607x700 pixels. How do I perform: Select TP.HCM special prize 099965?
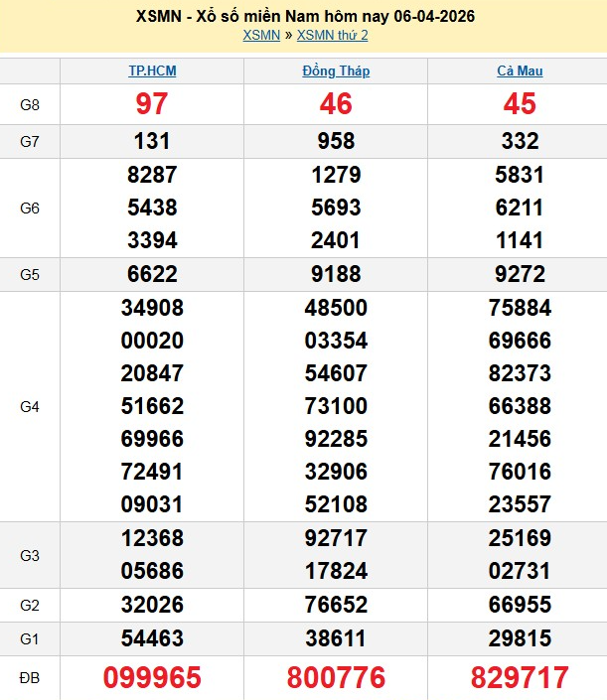click(x=152, y=677)
